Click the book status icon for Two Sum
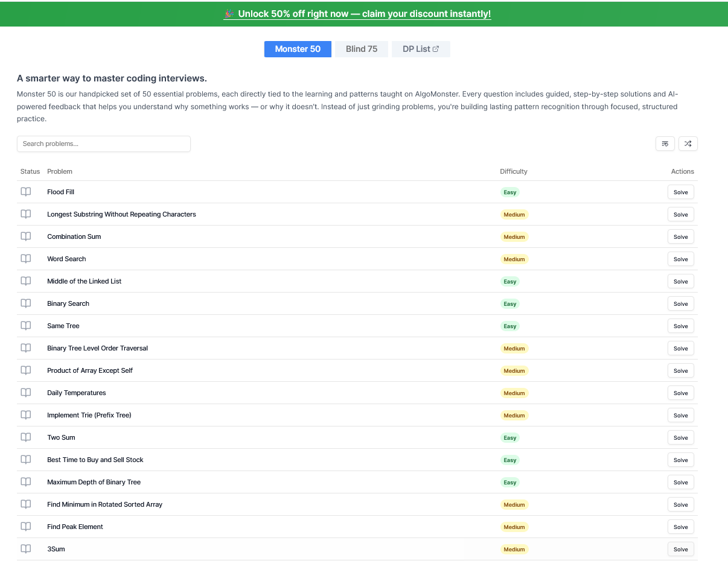Screen dimensions: 728x561 26,437
